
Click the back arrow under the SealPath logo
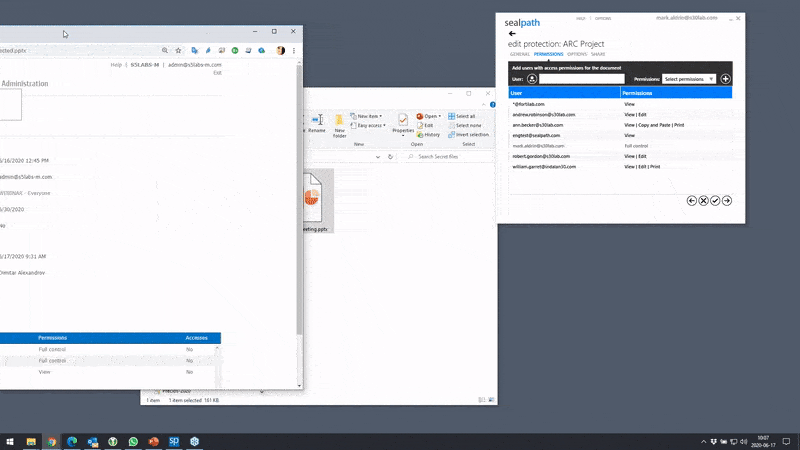[512, 34]
